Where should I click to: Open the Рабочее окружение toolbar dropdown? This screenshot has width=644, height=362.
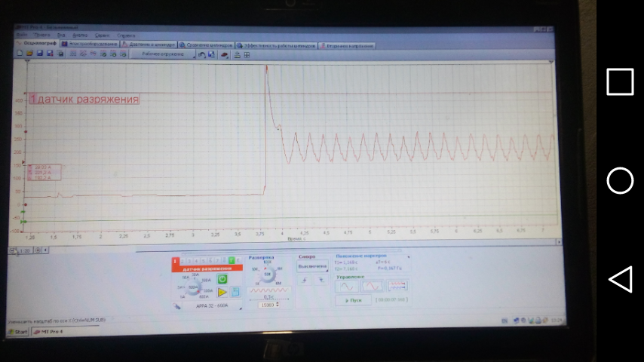(x=163, y=54)
